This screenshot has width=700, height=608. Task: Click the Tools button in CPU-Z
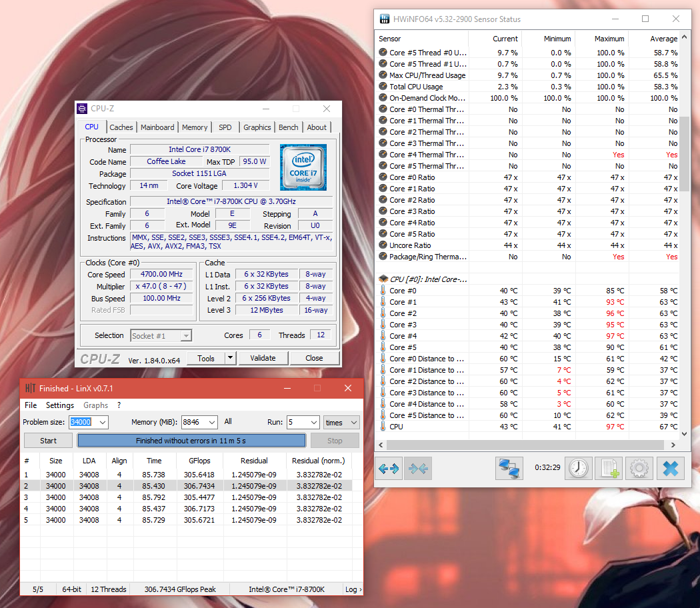206,358
